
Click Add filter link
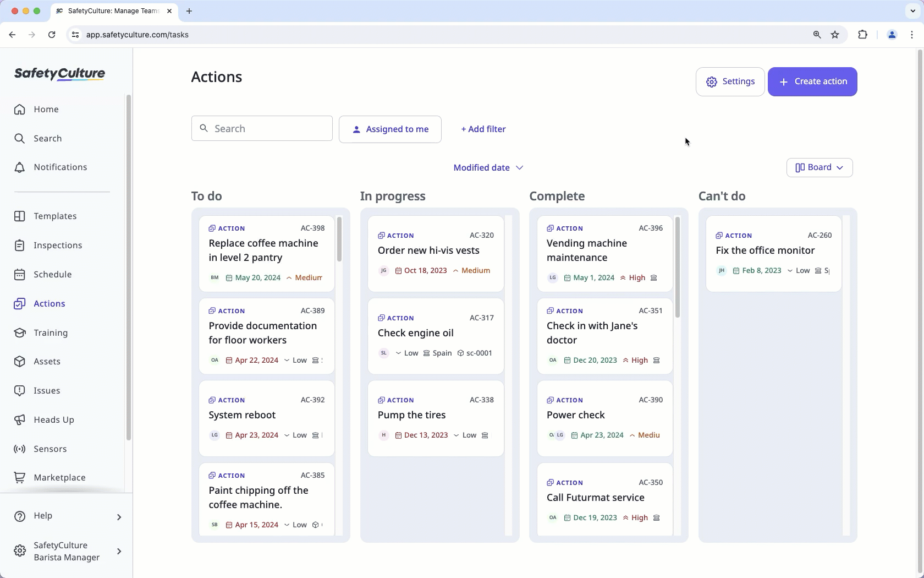(x=483, y=129)
